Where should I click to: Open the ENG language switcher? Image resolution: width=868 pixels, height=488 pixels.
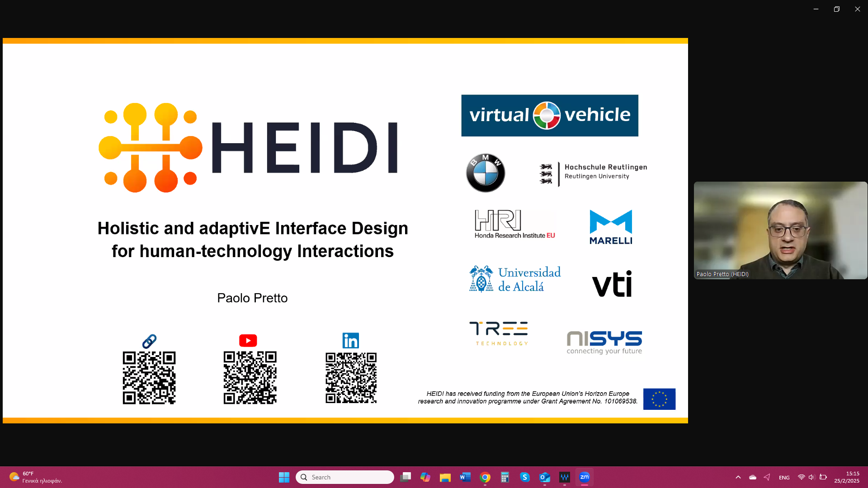(x=784, y=478)
